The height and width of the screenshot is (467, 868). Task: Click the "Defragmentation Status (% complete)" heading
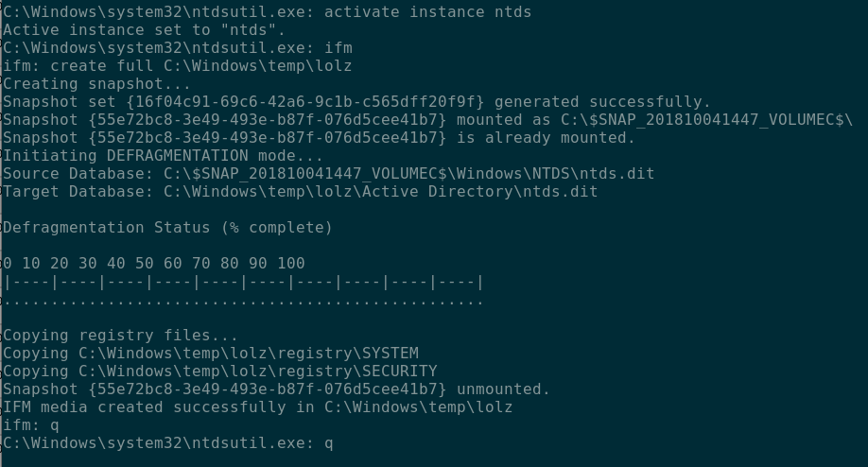(x=167, y=228)
